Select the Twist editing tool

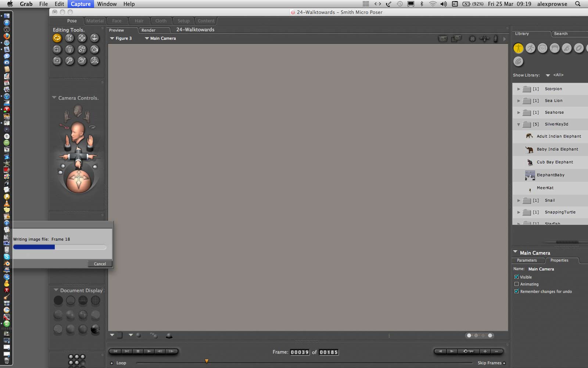[x=69, y=38]
